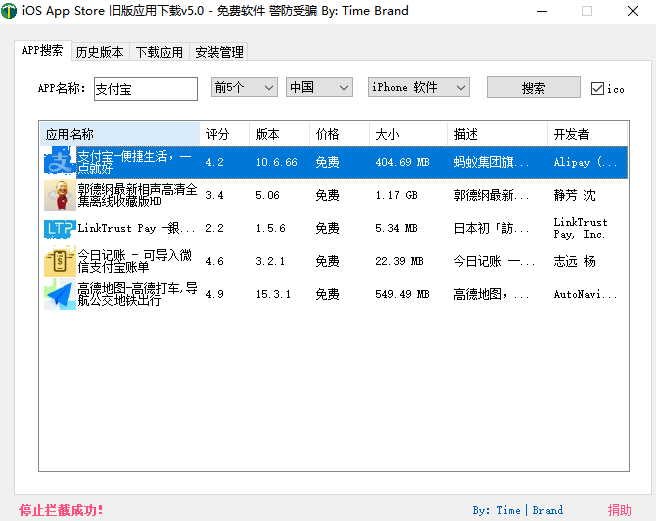
Task: Click rating 4.2 cell
Action: click(x=214, y=162)
